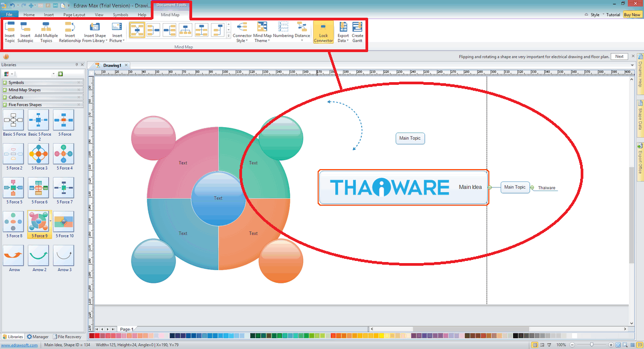
Task: Expand the mind map layout gallery
Action: [229, 36]
